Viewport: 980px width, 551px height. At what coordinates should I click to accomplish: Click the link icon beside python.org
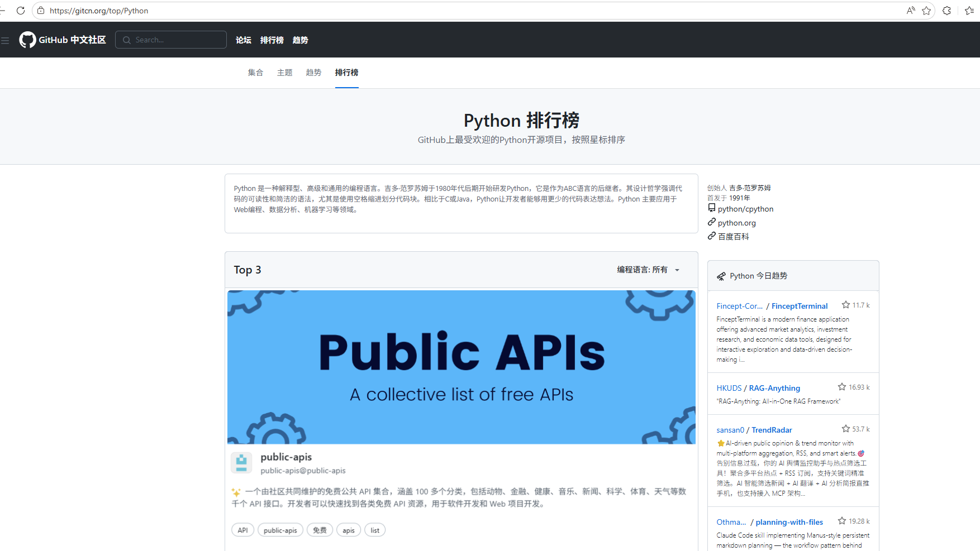pyautogui.click(x=711, y=222)
